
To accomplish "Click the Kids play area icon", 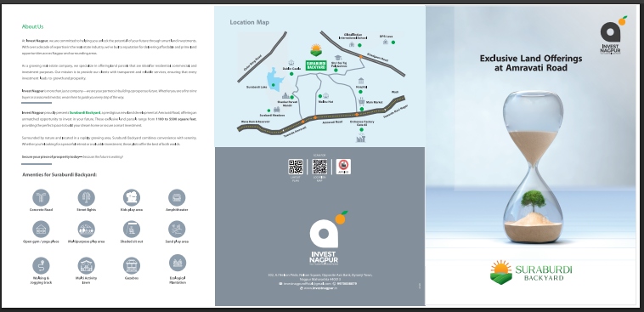I will 132,198.
